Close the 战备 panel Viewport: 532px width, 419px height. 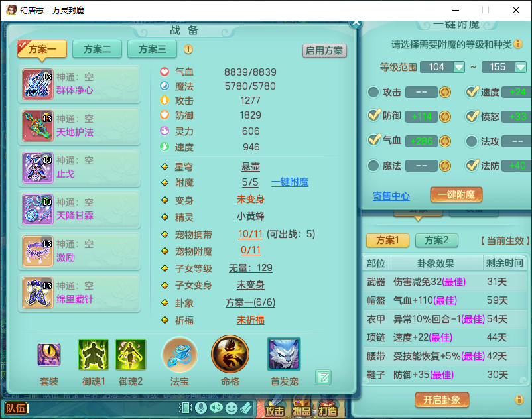(356, 23)
